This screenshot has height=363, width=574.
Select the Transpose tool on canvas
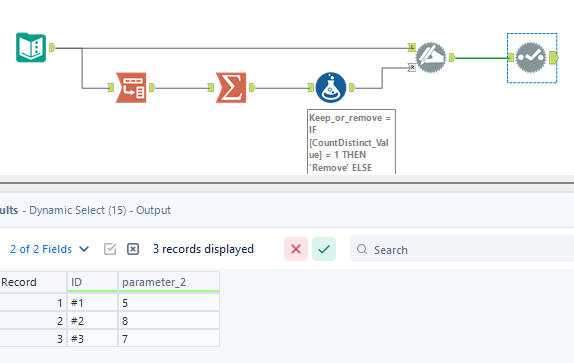coord(131,87)
